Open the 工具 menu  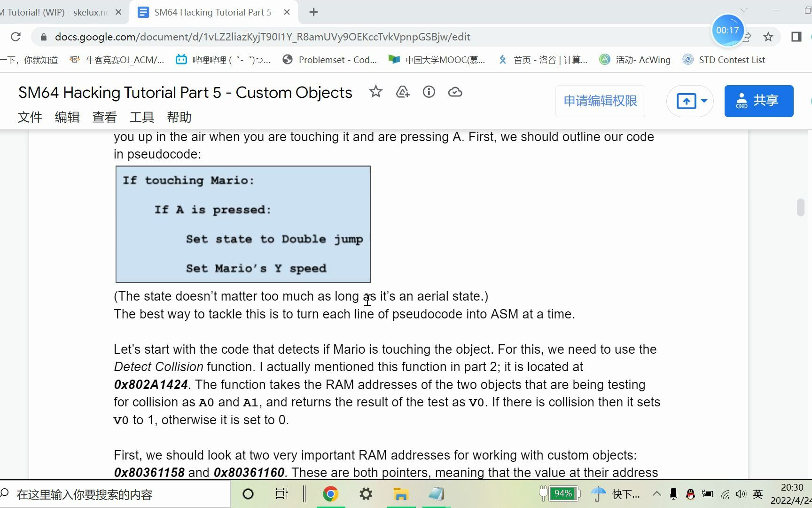(x=141, y=117)
